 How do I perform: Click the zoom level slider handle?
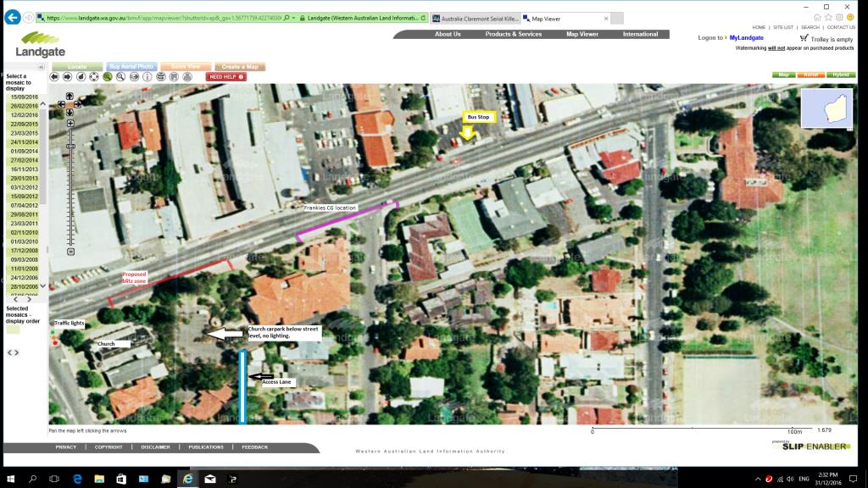click(70, 146)
